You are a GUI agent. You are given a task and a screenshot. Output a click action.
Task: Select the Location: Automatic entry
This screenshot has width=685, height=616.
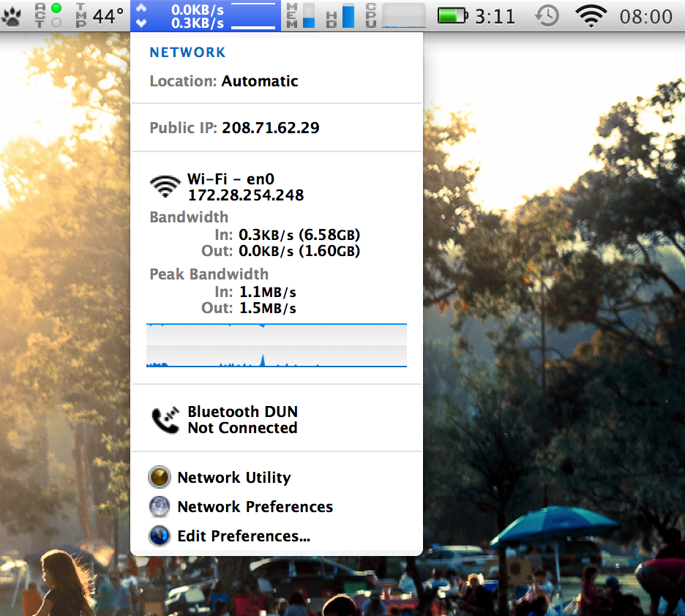click(x=224, y=81)
